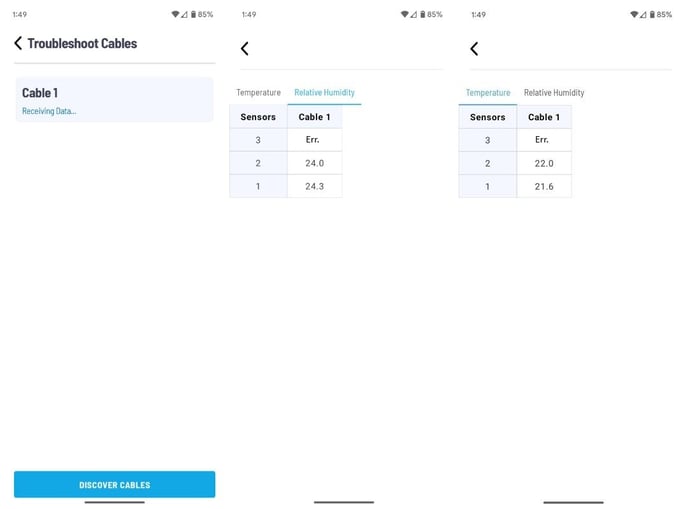Tap Cable 1 header in humidity table
This screenshot has height=509, width=688.
pos(315,117)
